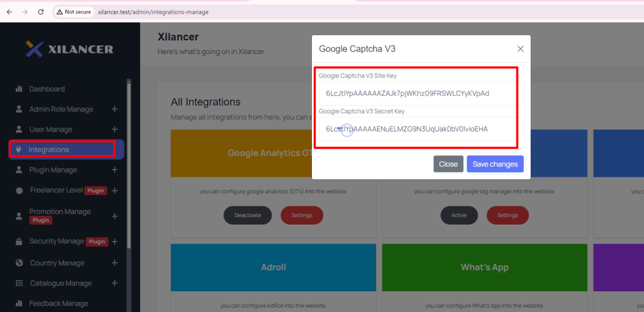Click the Promotion Manage person icon
The width and height of the screenshot is (644, 312).
[x=18, y=216]
